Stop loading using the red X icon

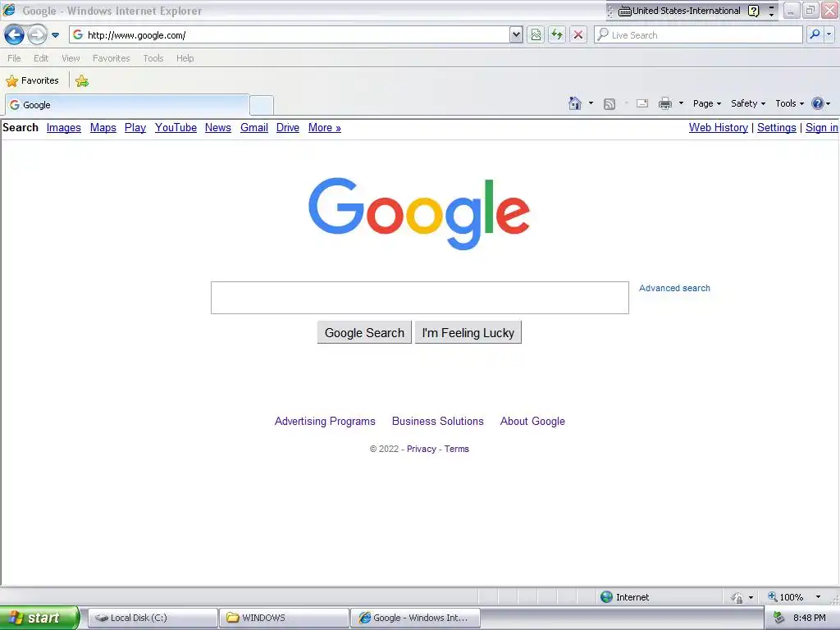tap(578, 35)
